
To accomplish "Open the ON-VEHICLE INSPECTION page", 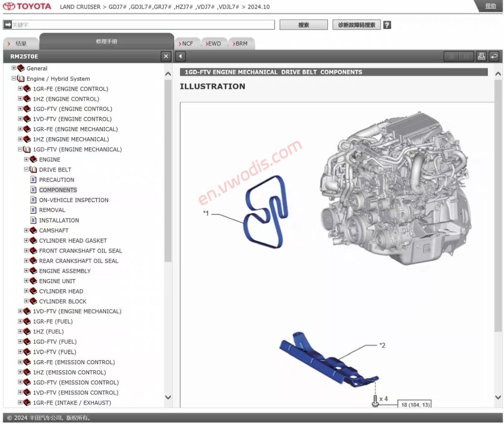I will point(74,200).
